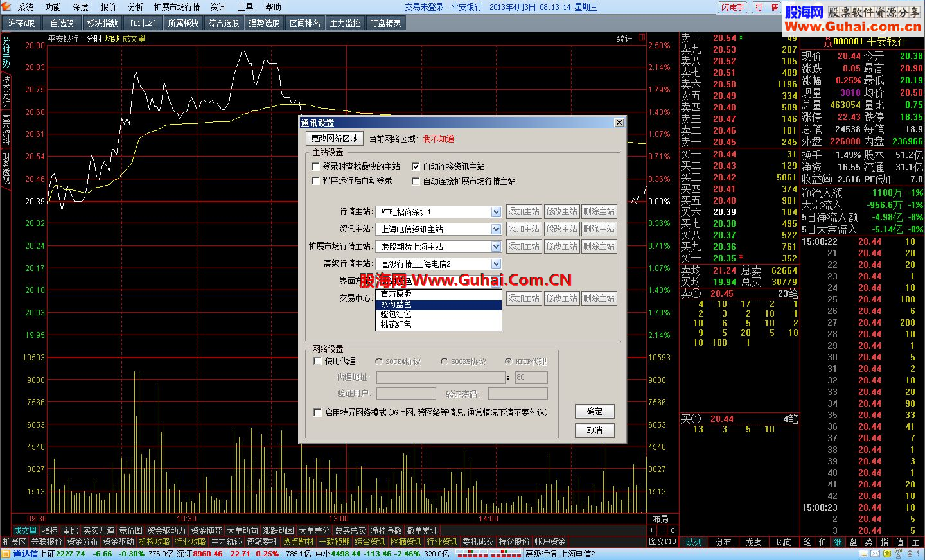The width and height of the screenshot is (925, 560).
Task: Switch to the 主力监控 tab
Action: (346, 23)
